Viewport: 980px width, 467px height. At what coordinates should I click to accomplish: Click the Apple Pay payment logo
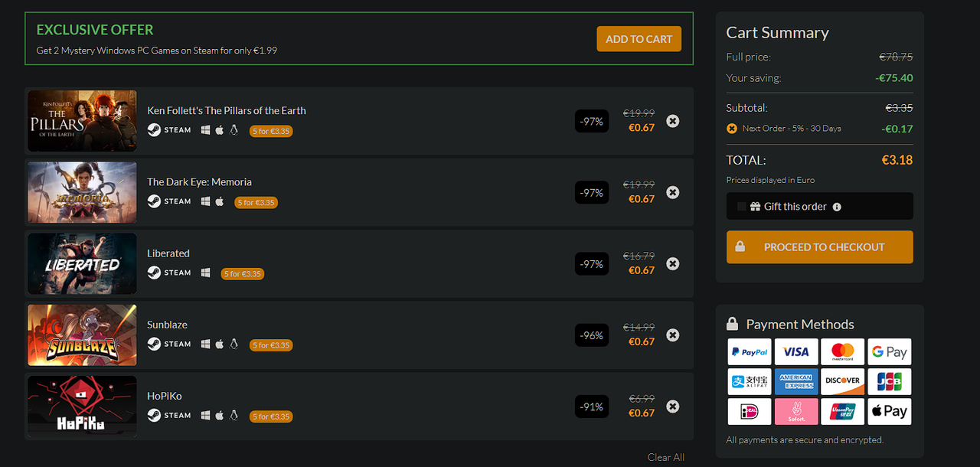coord(890,411)
